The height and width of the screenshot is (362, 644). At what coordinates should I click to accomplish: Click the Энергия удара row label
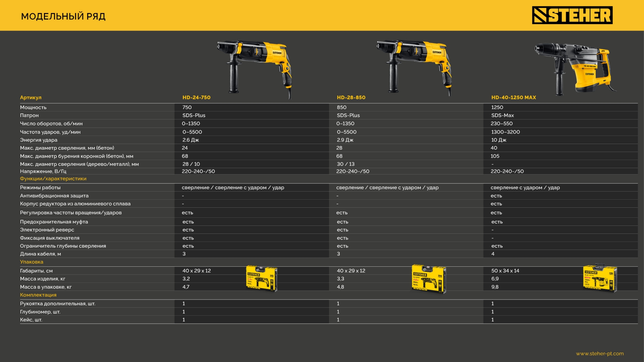39,140
